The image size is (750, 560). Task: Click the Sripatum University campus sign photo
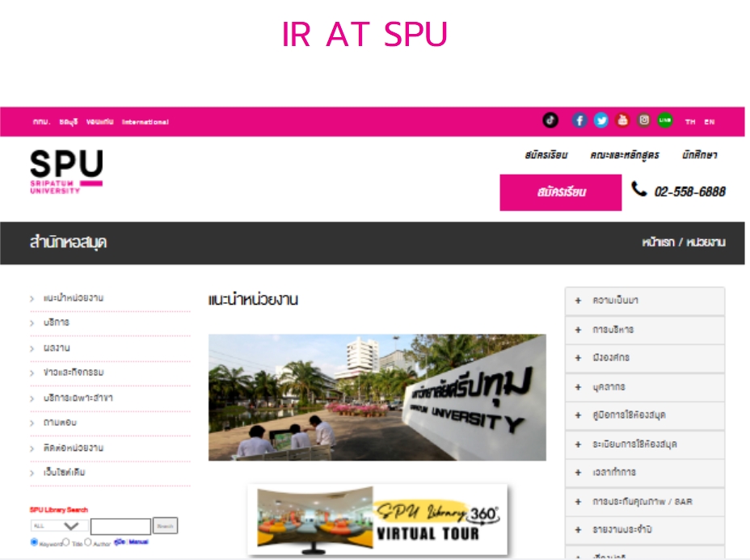(377, 398)
